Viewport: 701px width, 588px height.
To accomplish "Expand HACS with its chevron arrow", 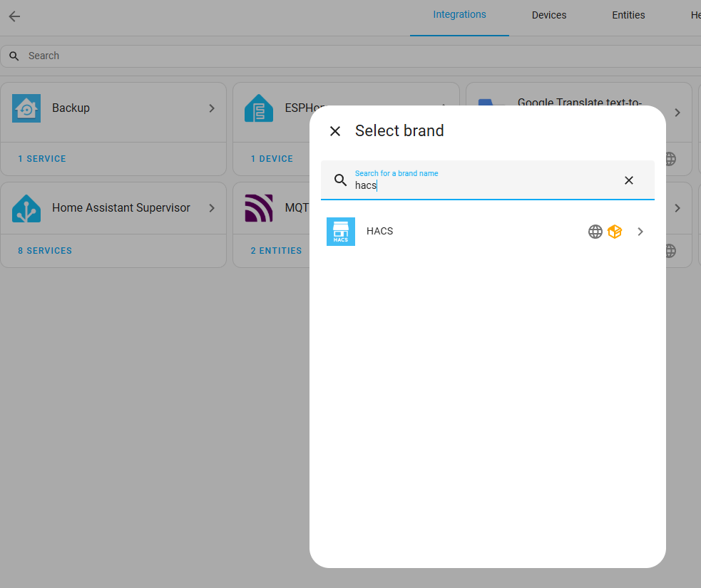I will point(640,232).
